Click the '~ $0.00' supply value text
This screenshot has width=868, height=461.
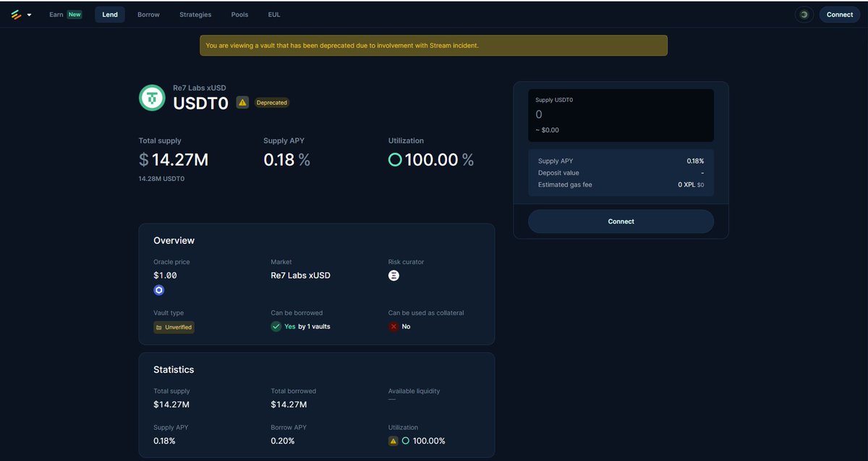click(x=547, y=130)
